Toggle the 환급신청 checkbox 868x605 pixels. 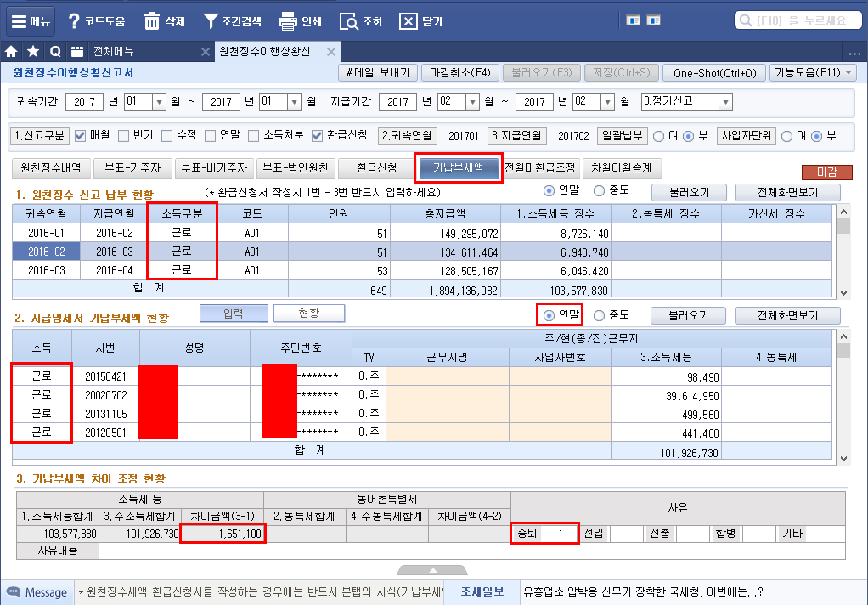pyautogui.click(x=317, y=136)
